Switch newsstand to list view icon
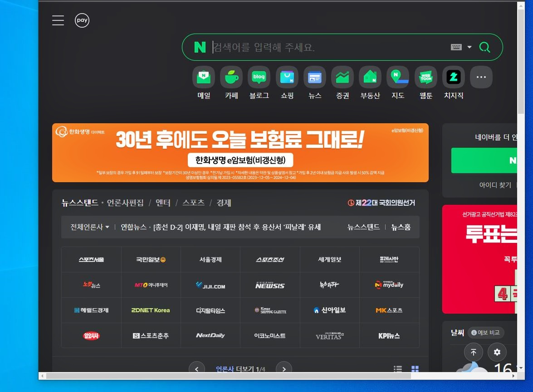 (x=398, y=368)
